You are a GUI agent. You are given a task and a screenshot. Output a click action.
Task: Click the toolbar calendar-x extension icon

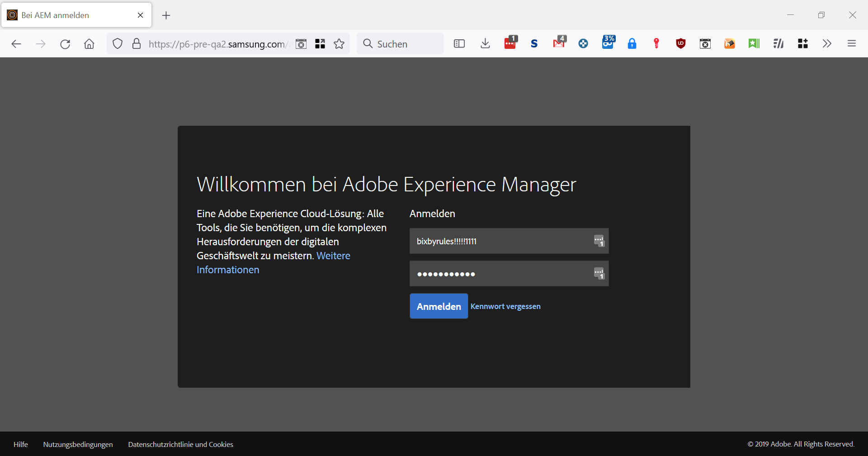[705, 44]
